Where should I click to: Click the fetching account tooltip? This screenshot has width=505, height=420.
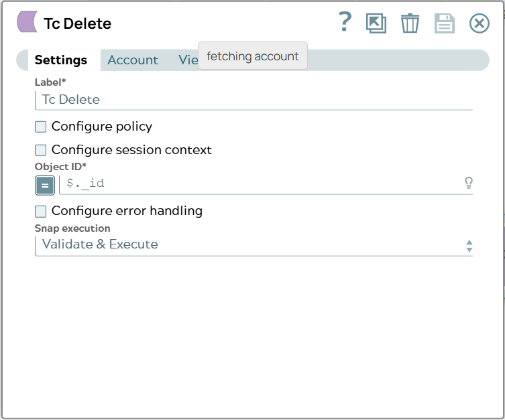tap(252, 56)
